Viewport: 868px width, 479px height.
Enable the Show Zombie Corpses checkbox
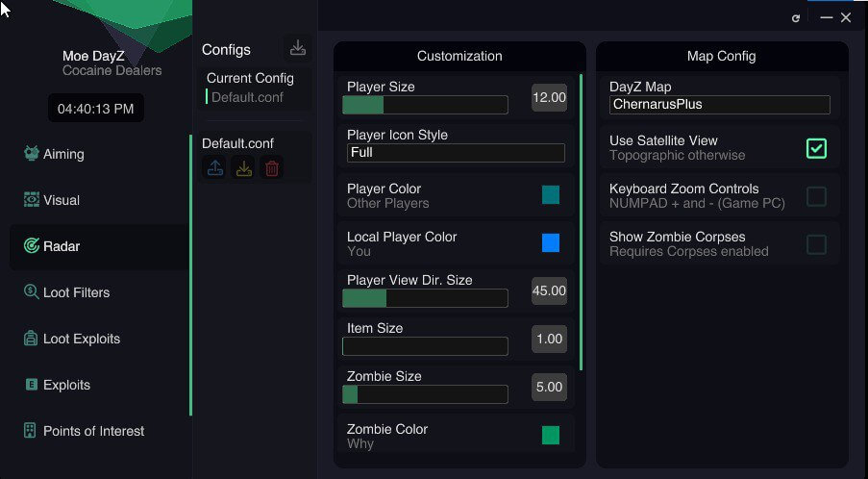click(x=816, y=244)
